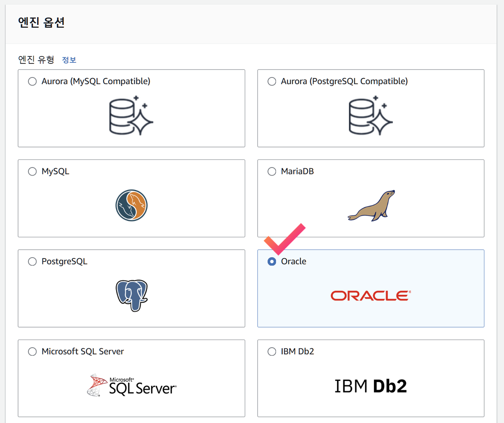Viewport: 504px width, 423px height.
Task: Click the Microsoft SQL Server logo
Action: (132, 385)
